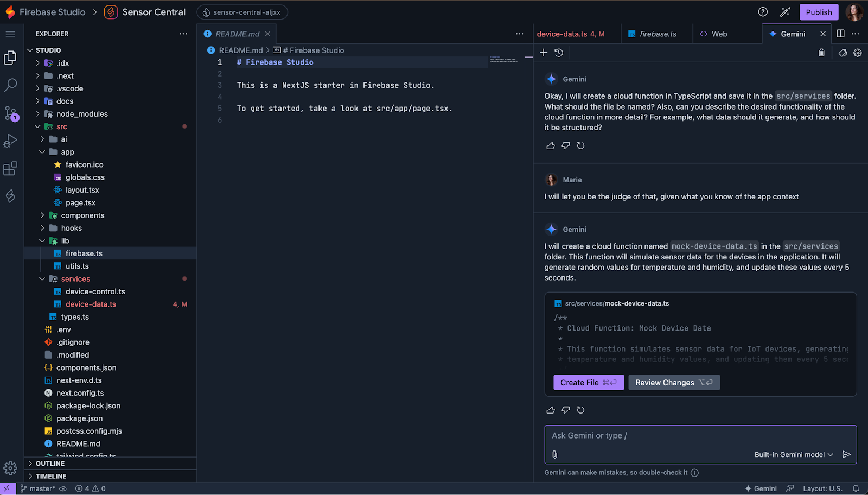868x495 pixels.
Task: Open the Run and Debug view
Action: point(10,141)
